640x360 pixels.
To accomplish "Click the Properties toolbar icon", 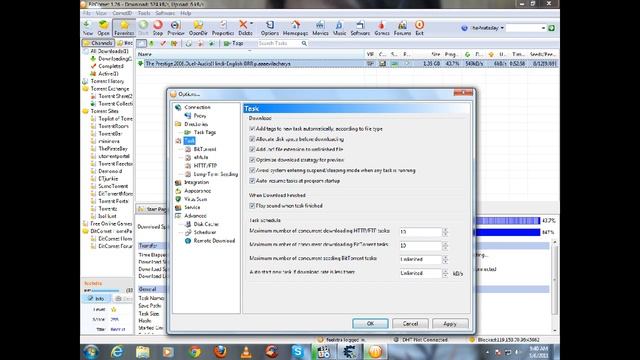I will 223,28.
